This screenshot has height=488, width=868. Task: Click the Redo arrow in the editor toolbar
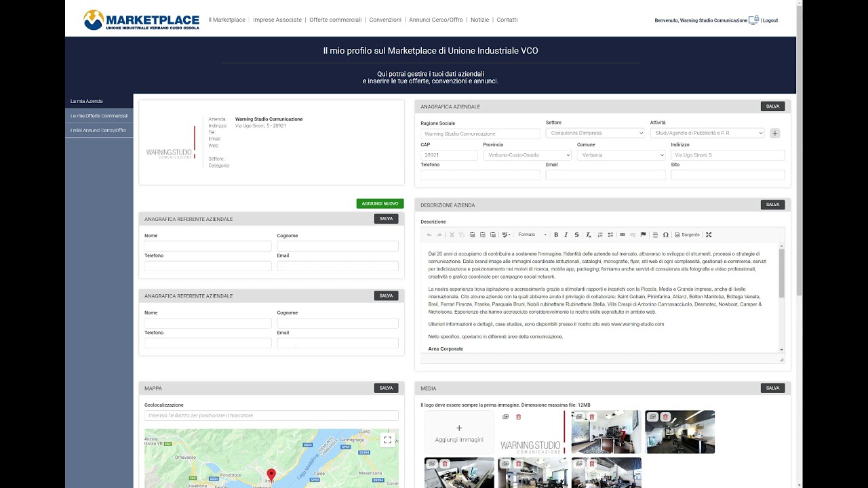[x=439, y=235]
